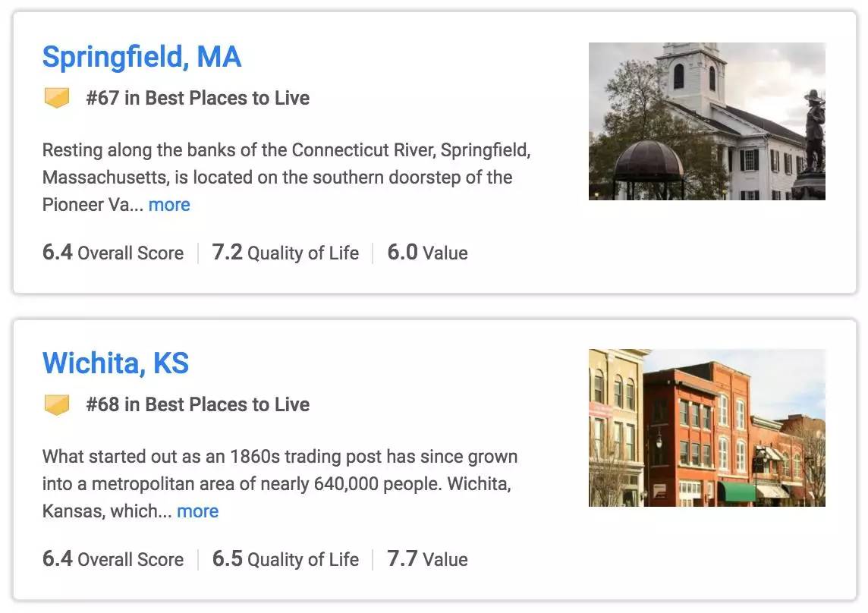This screenshot has width=868, height=613.
Task: Click the Wichita description paragraph
Action: pyautogui.click(x=280, y=483)
